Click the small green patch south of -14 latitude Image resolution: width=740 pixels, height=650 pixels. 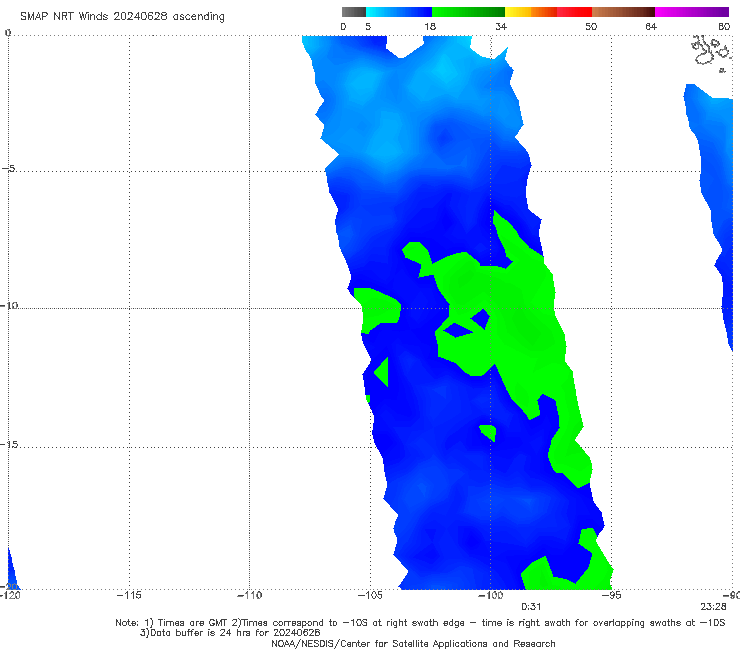coord(488,433)
